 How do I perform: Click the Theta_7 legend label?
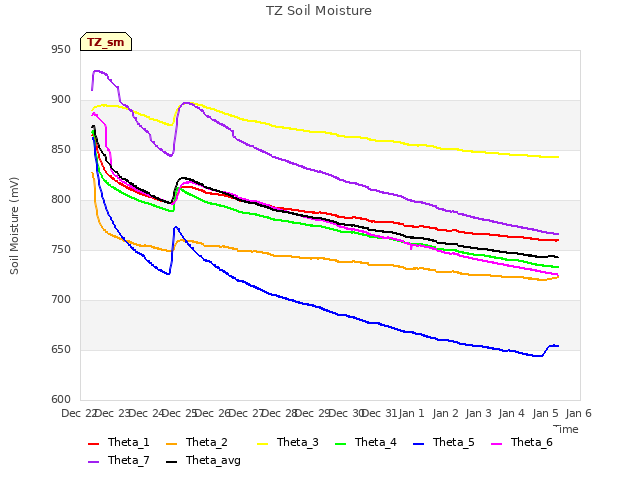[x=129, y=460]
